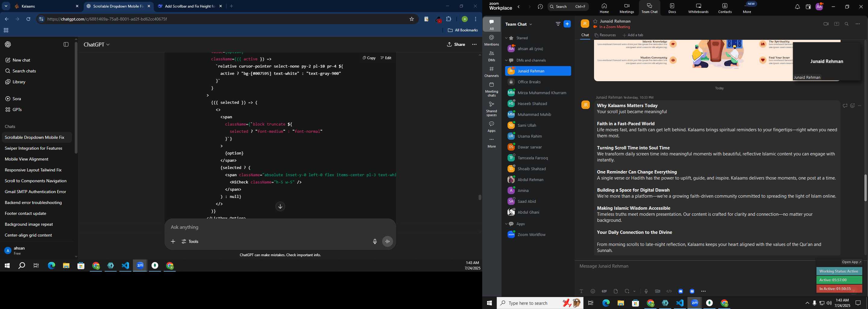Viewport: 868px width, 309px height.
Task: Open DMs in Zoom sidebar
Action: (x=492, y=56)
